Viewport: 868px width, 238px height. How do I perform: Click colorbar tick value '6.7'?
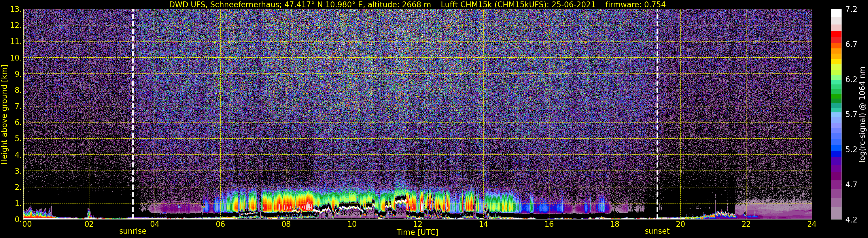click(851, 44)
